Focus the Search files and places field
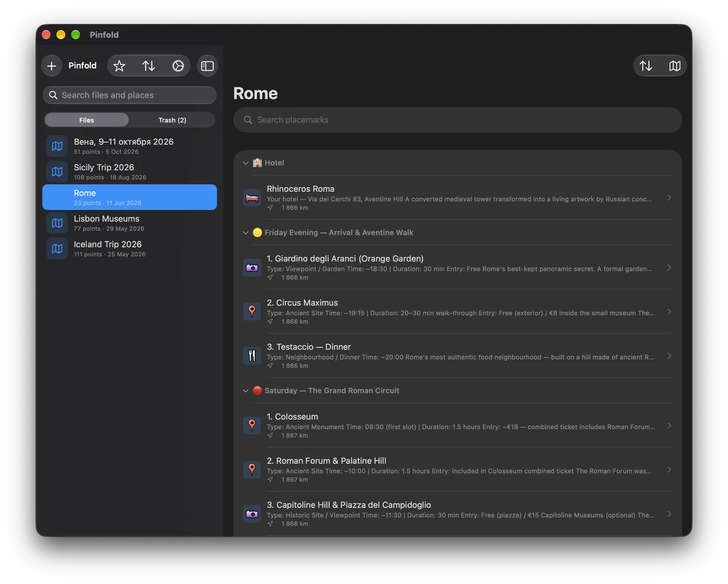 coord(129,95)
